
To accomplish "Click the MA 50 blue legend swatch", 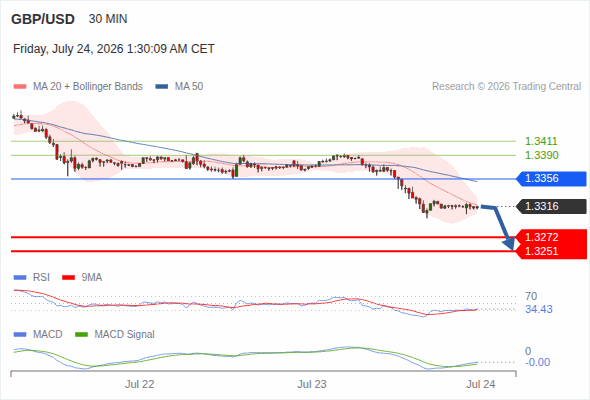I will (x=162, y=87).
